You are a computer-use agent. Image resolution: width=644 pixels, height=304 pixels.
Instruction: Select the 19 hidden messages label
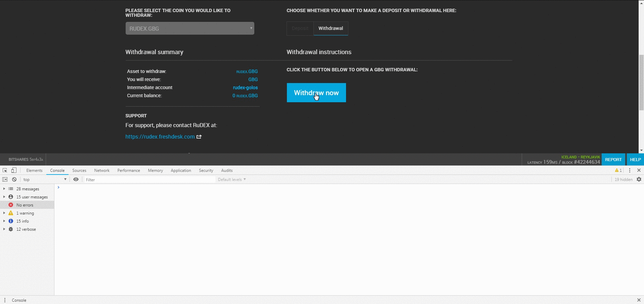(624, 180)
